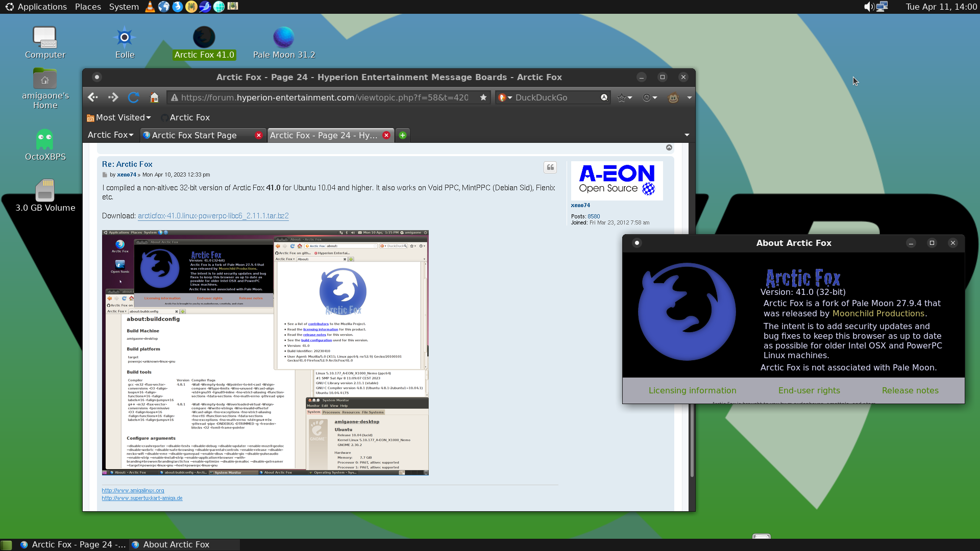This screenshot has height=551, width=980.
Task: View xeno74's 8580 posts link
Action: click(594, 216)
